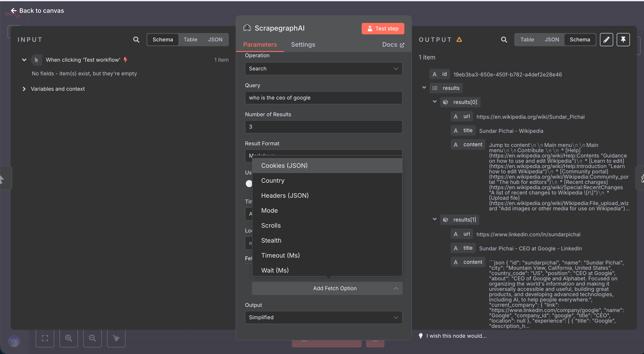The width and height of the screenshot is (644, 354).
Task: Select Scrolls fetch option
Action: [x=327, y=226]
